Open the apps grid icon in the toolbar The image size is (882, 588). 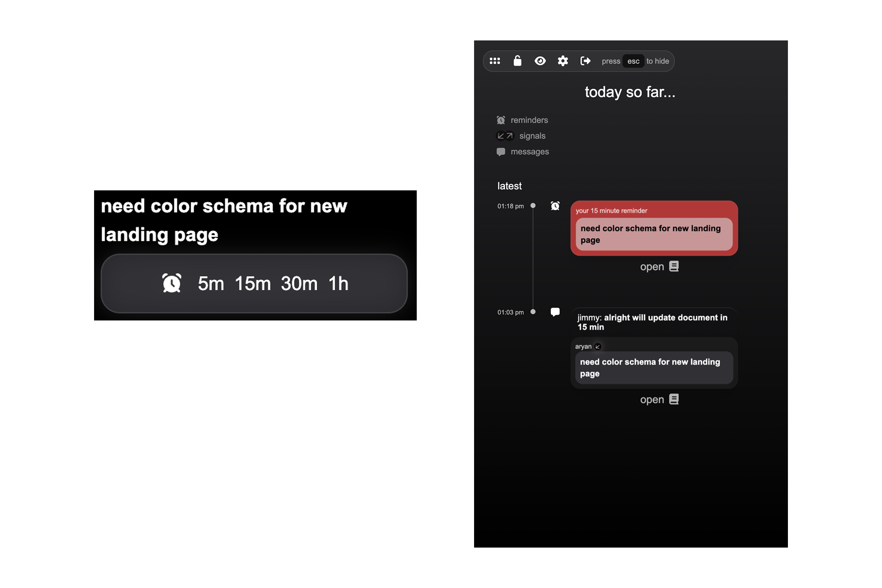(x=495, y=61)
